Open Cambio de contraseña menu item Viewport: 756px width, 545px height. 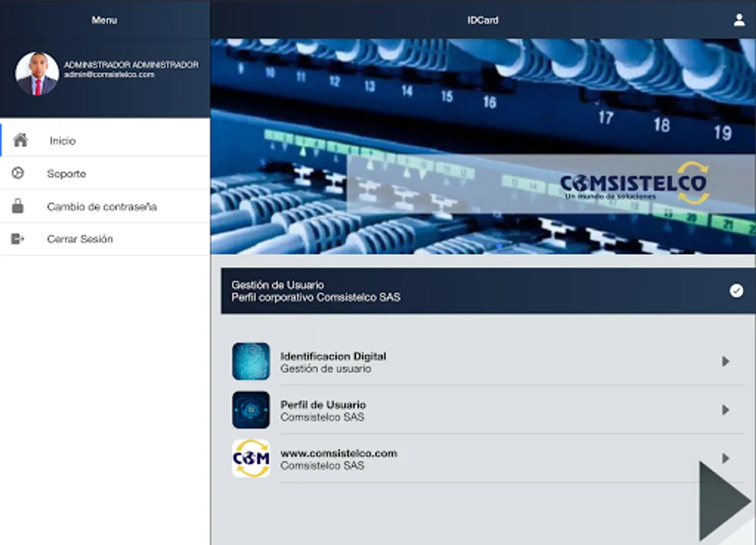tap(105, 206)
